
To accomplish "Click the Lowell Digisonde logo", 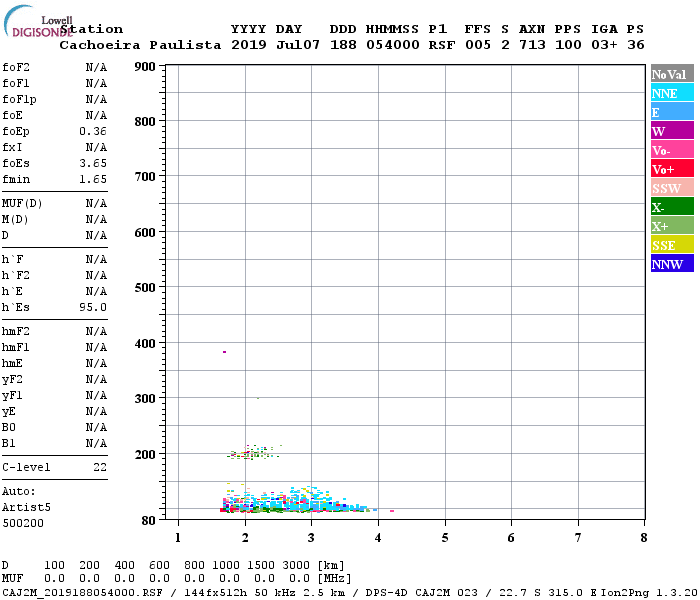I will (x=38, y=21).
